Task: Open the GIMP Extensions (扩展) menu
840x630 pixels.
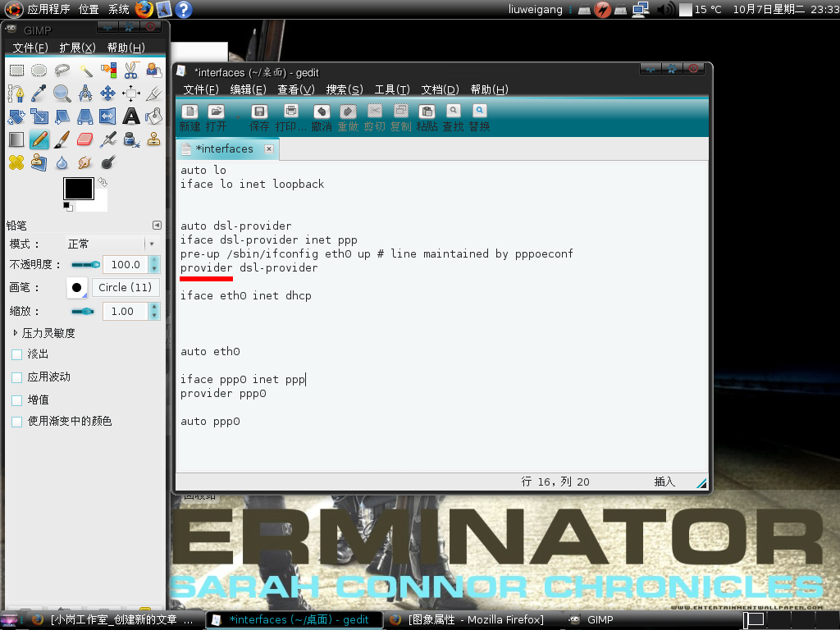Action: tap(77, 48)
